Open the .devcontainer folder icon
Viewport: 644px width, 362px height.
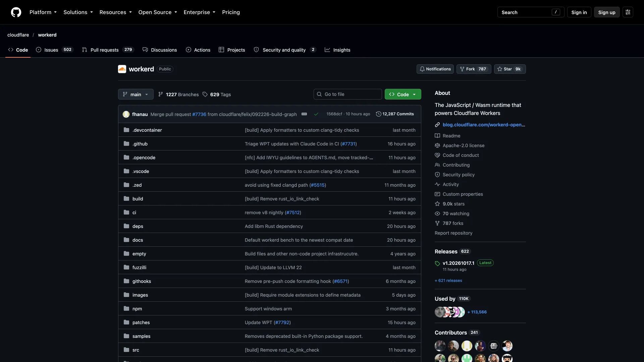coord(126,130)
